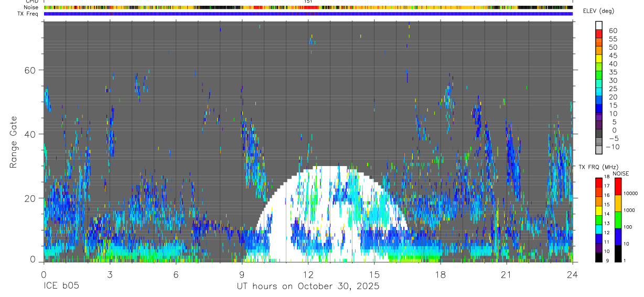644x297 pixels.
Task: Click ELEV colorbar tick label '-5'
Action: pyautogui.click(x=614, y=138)
